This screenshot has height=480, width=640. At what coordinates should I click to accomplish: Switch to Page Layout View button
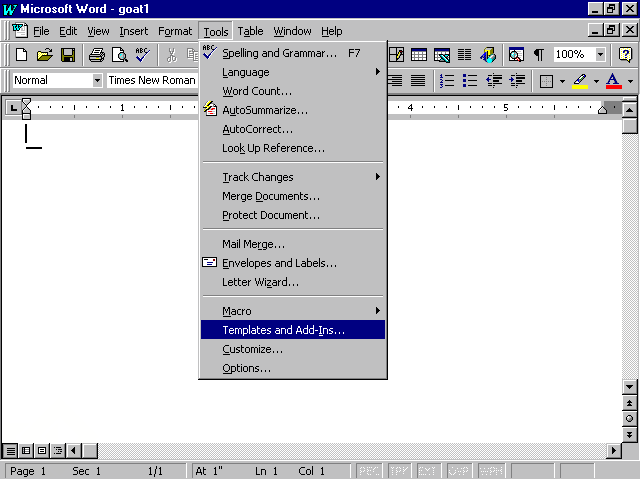pos(42,451)
